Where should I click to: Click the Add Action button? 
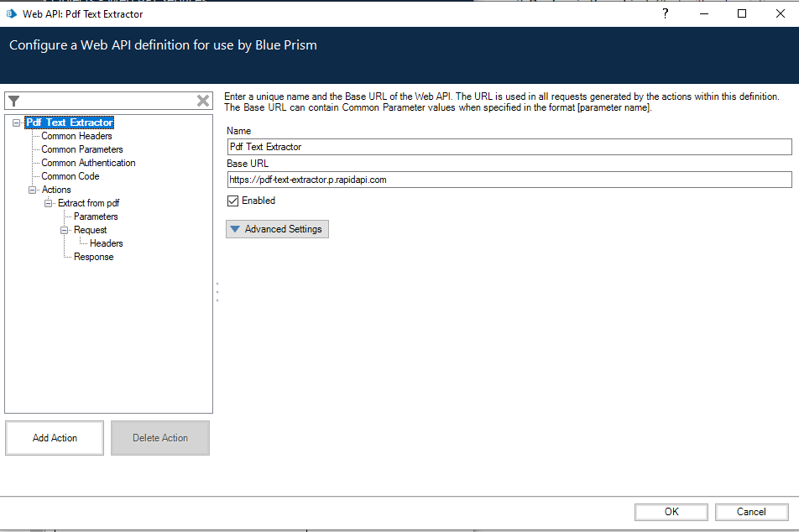pos(55,438)
